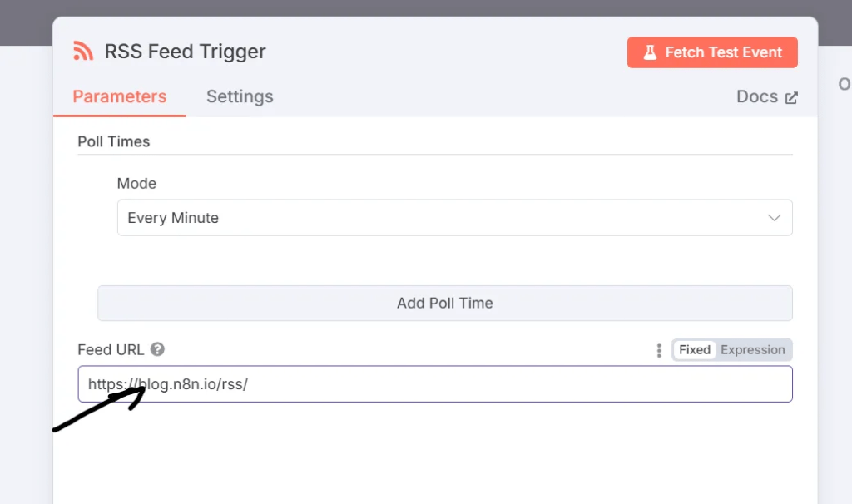
Task: Click the chevron arrow in Mode field
Action: 774,218
